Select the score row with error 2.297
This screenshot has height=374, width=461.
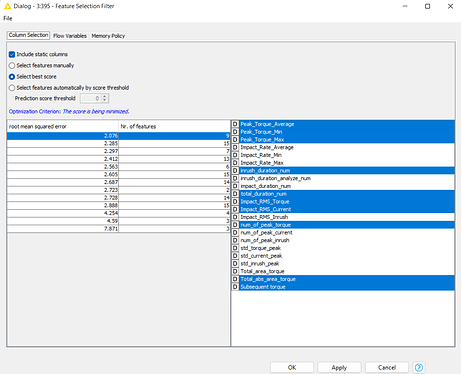tap(118, 151)
